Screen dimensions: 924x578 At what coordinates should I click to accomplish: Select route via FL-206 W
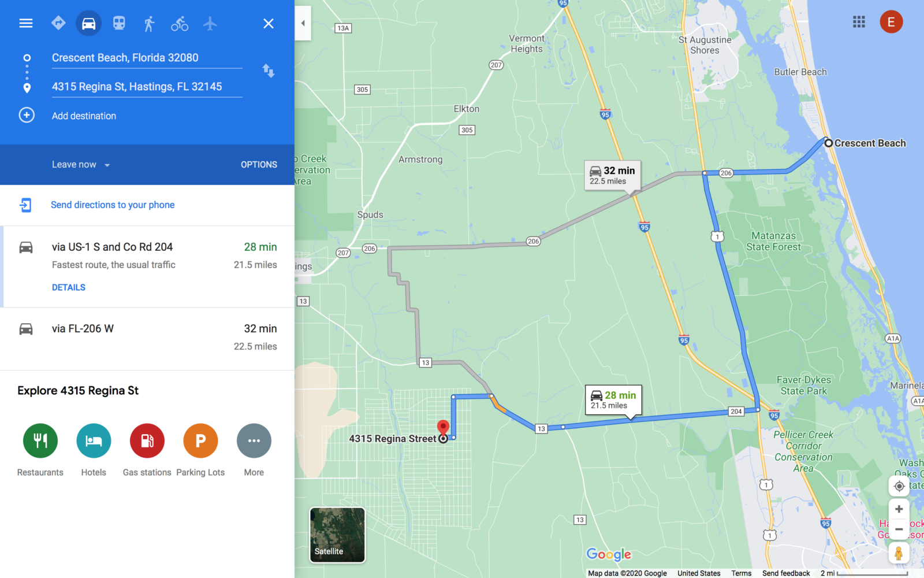[147, 338]
